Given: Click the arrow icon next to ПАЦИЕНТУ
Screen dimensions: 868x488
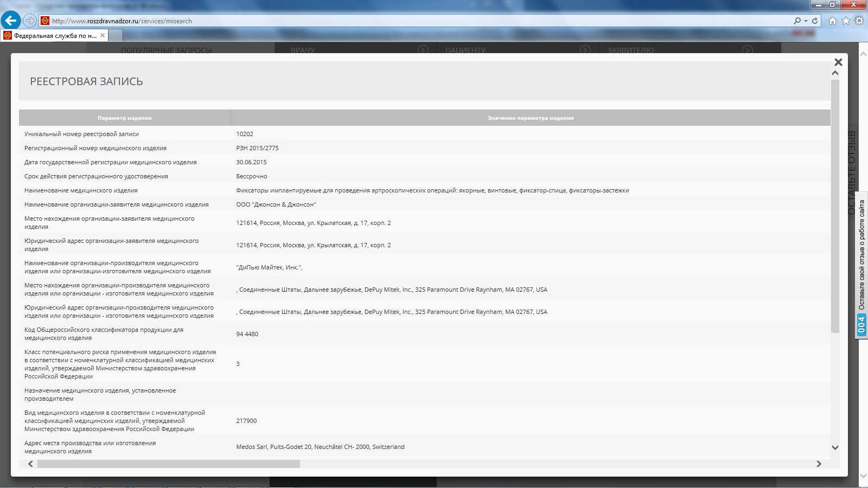Looking at the screenshot, I should tap(585, 50).
